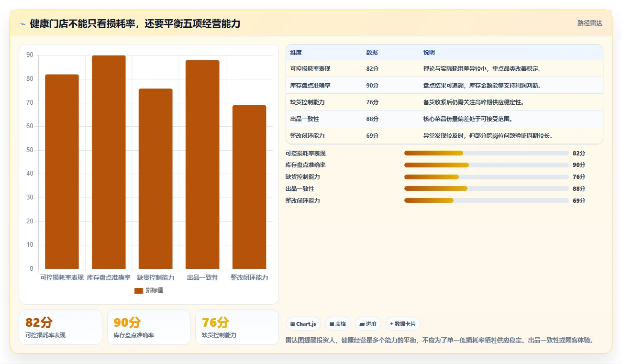
Task: Select the 进度 tag chip
Action: point(368,324)
